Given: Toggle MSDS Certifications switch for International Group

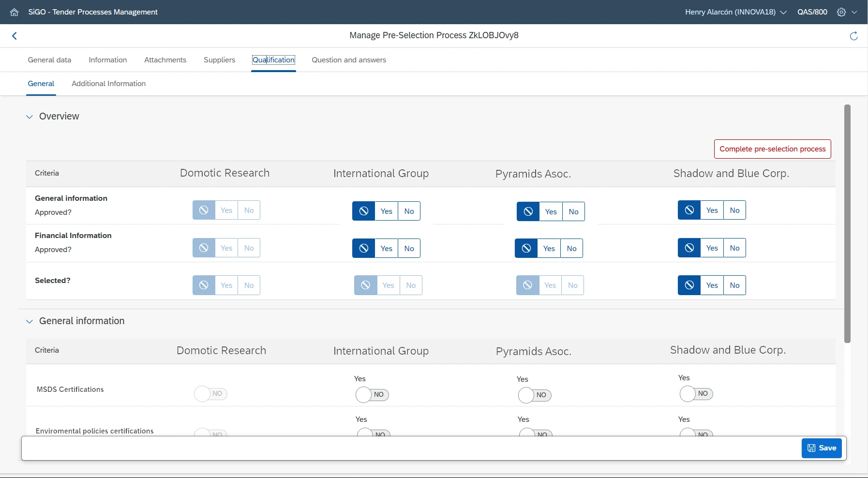Looking at the screenshot, I should (372, 395).
